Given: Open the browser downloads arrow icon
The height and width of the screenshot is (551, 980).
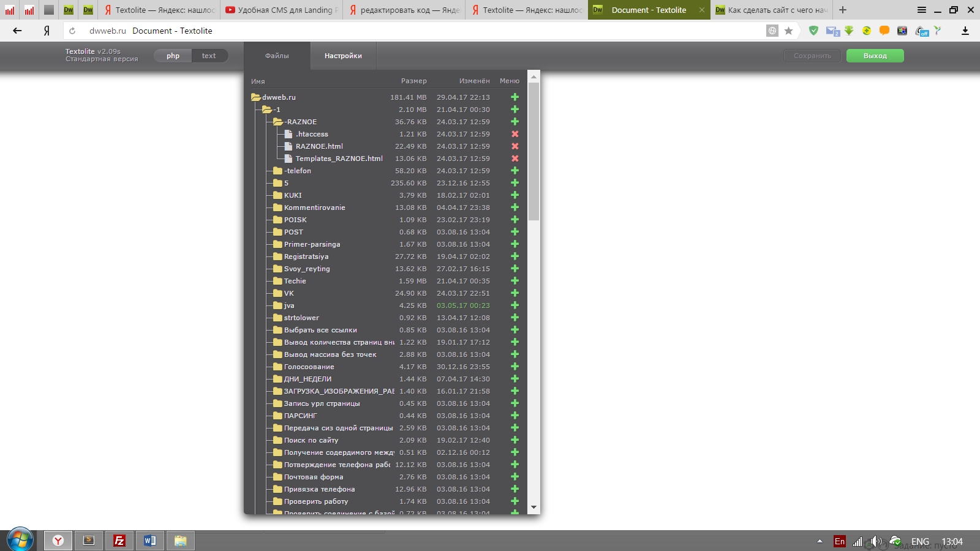Looking at the screenshot, I should coord(965,31).
